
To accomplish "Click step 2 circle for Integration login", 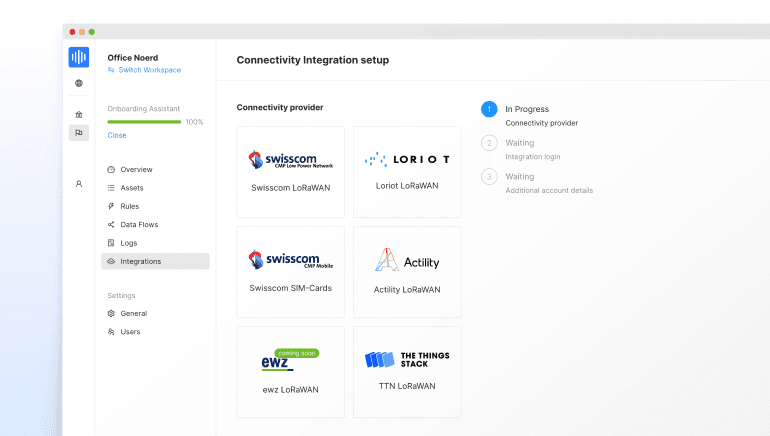I will click(489, 143).
